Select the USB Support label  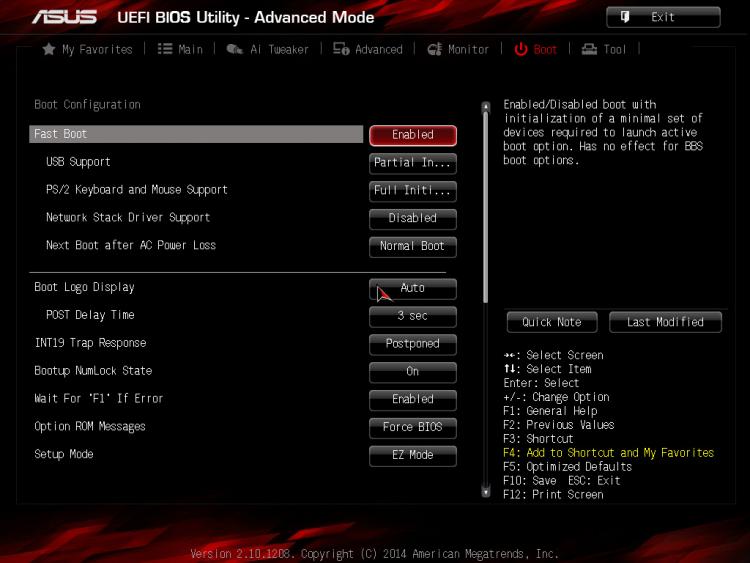(78, 162)
